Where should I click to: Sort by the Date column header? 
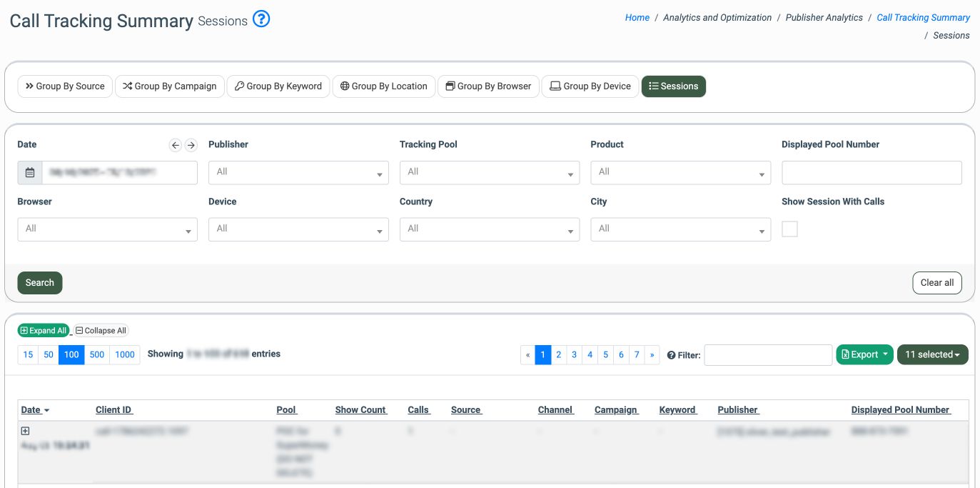[35, 410]
